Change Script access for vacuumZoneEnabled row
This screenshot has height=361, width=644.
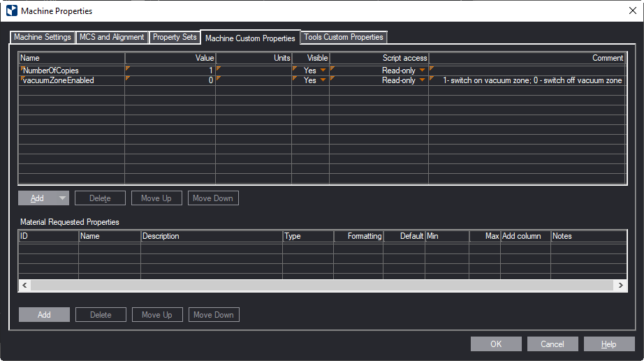pyautogui.click(x=422, y=80)
